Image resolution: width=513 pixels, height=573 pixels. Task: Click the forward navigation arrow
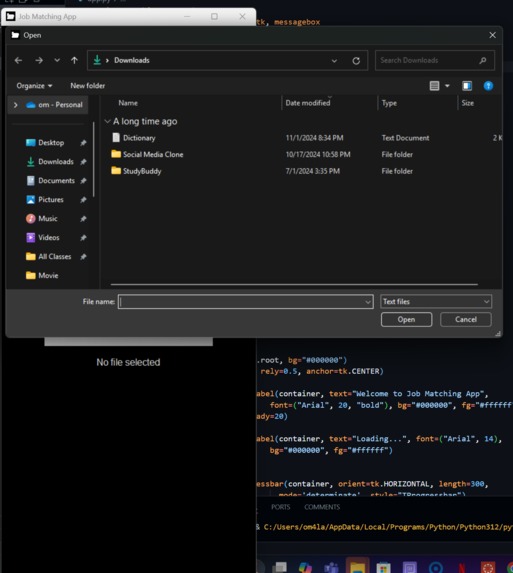[x=39, y=60]
